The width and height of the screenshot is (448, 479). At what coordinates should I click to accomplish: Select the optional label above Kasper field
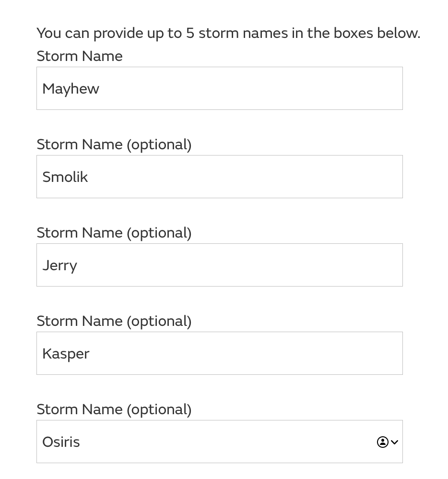(114, 321)
